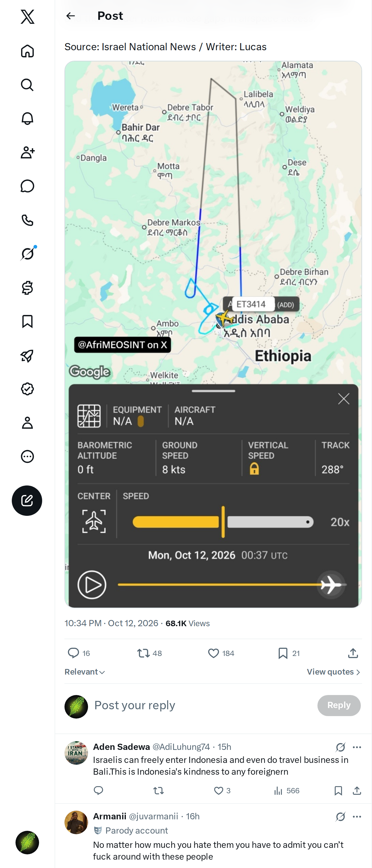Open Notifications bell icon
This screenshot has width=372, height=868.
point(27,119)
